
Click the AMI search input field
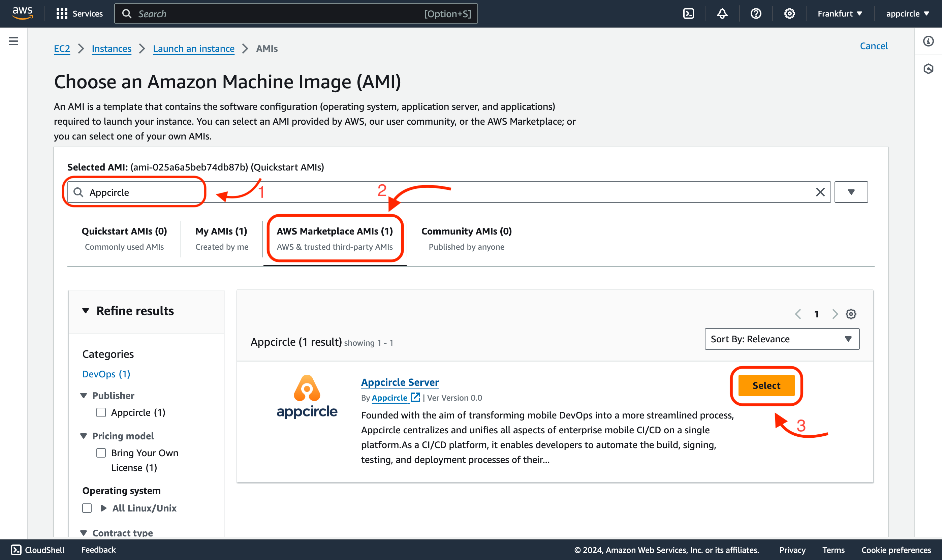(449, 192)
